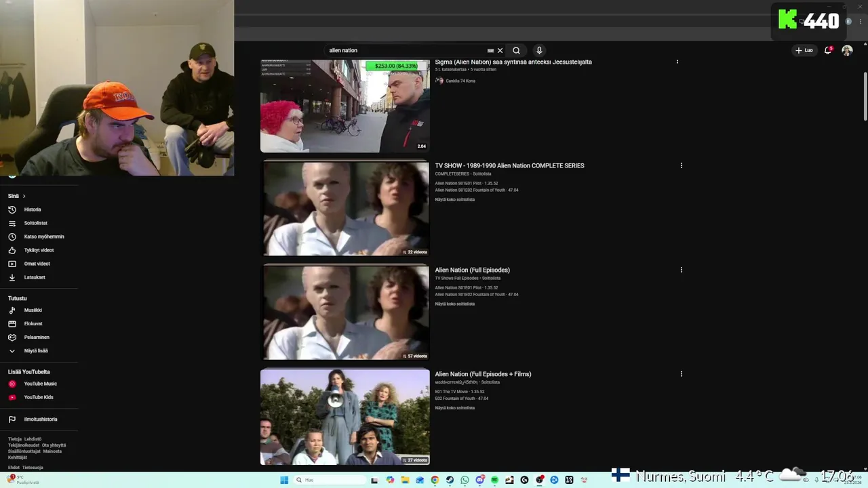Open Alien Nation (Full Episodes + Films) title
This screenshot has width=868, height=488.
click(x=483, y=374)
